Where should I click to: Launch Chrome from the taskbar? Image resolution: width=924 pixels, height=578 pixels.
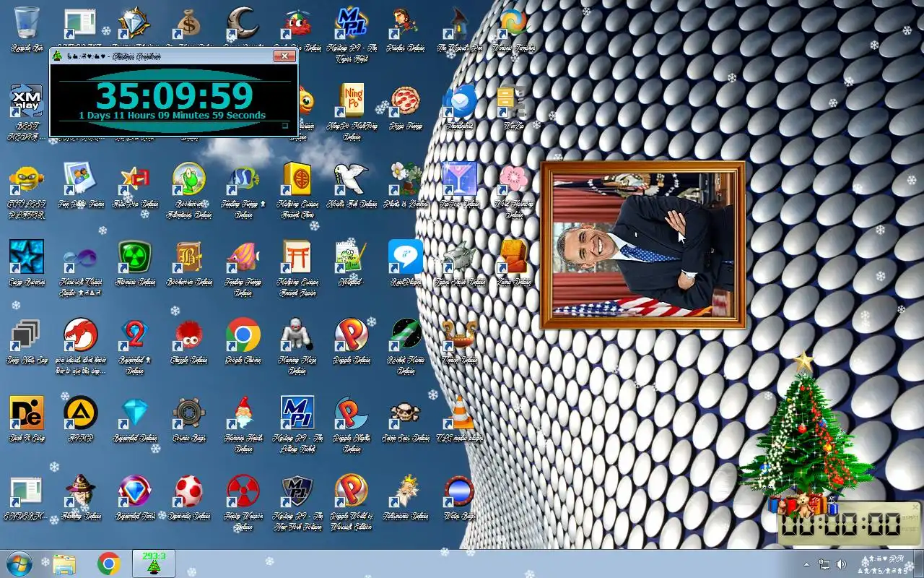coord(109,564)
